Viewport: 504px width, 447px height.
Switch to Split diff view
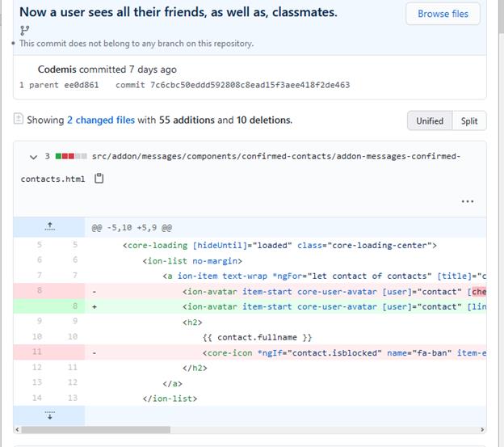click(469, 121)
